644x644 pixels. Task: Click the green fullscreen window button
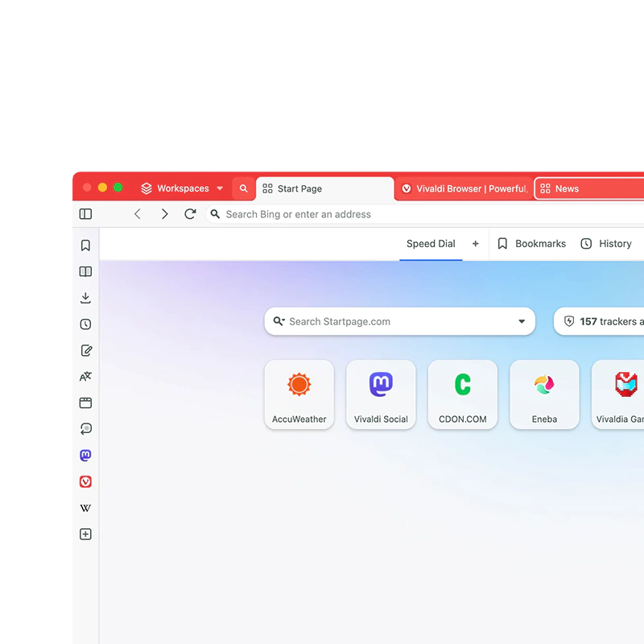pyautogui.click(x=118, y=188)
